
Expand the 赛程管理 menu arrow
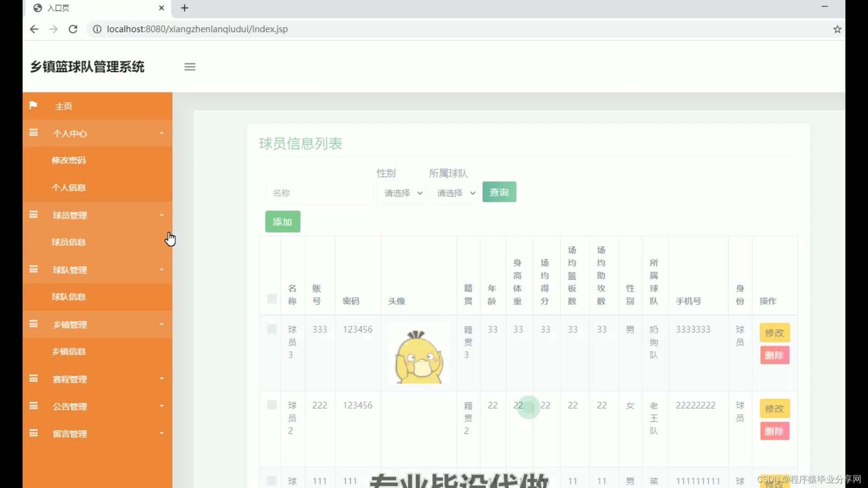click(x=161, y=379)
